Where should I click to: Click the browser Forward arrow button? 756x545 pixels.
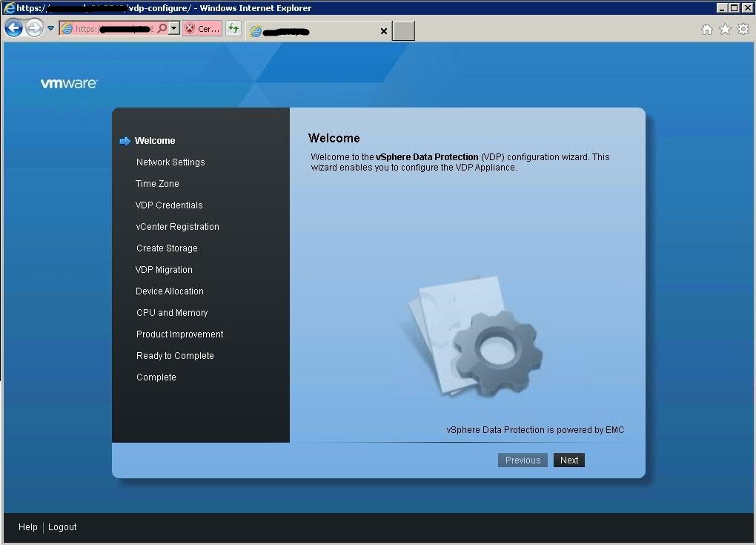tap(34, 28)
